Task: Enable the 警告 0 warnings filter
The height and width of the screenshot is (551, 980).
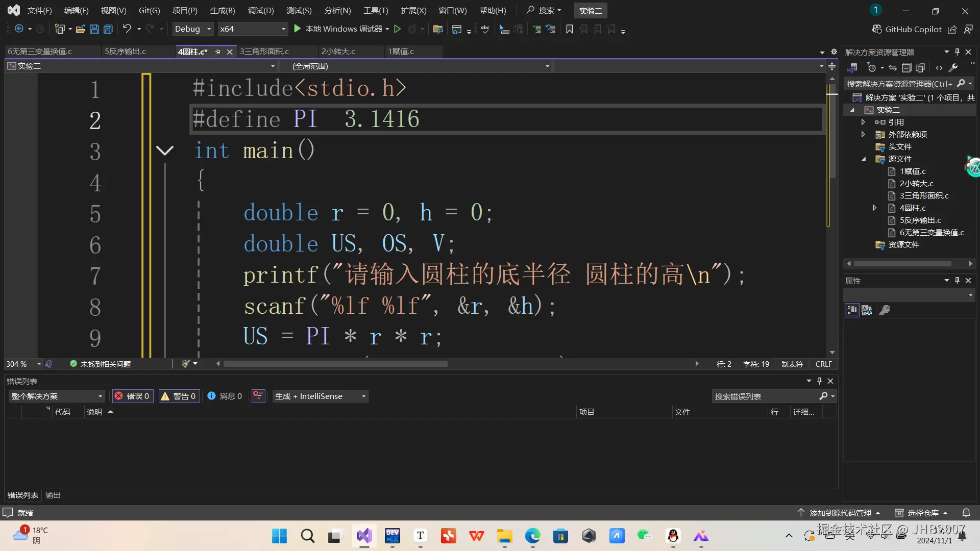Action: click(x=179, y=396)
